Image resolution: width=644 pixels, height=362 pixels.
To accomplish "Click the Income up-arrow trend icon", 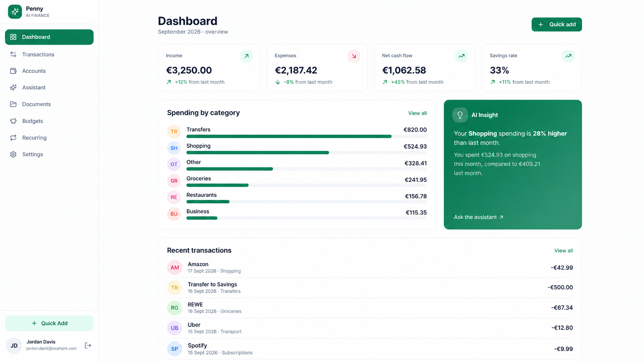I will pos(247,56).
